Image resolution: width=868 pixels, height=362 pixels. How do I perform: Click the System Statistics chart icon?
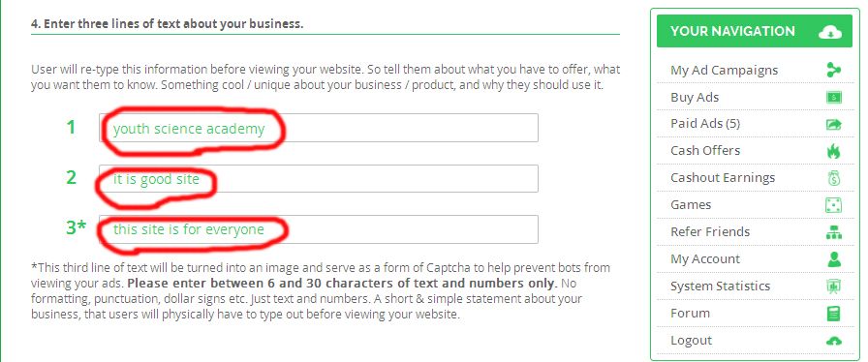pyautogui.click(x=833, y=287)
